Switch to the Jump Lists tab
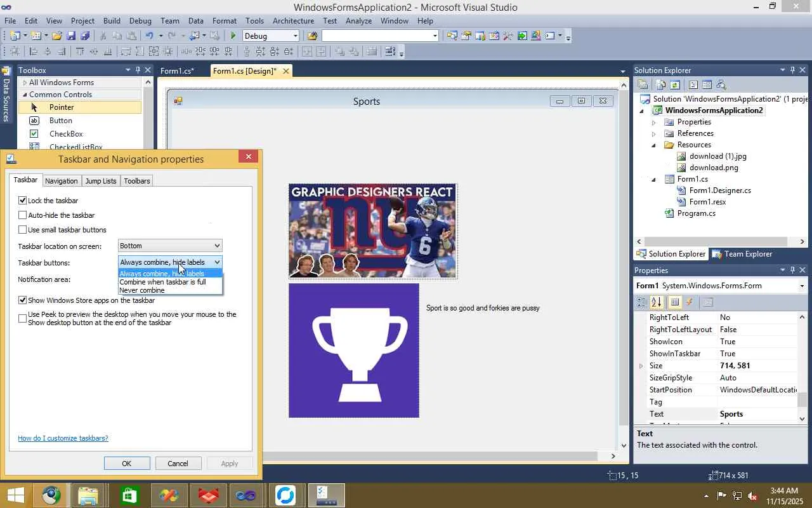The image size is (812, 508). (x=101, y=181)
